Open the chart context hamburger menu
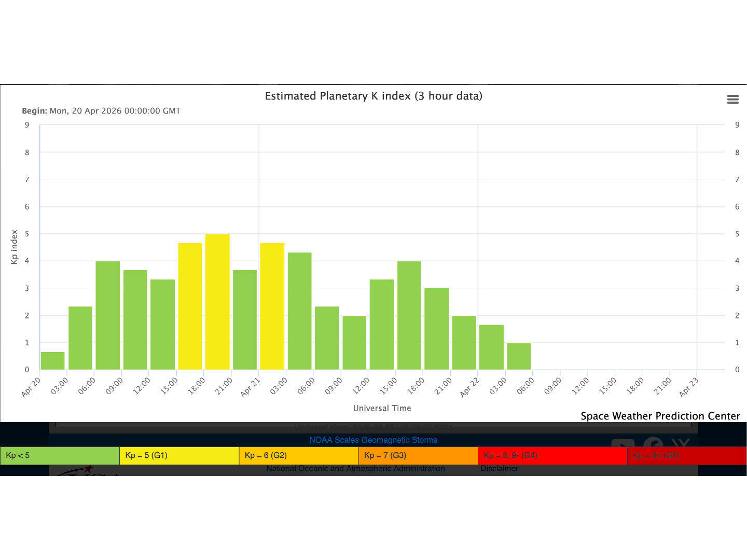 coord(732,99)
